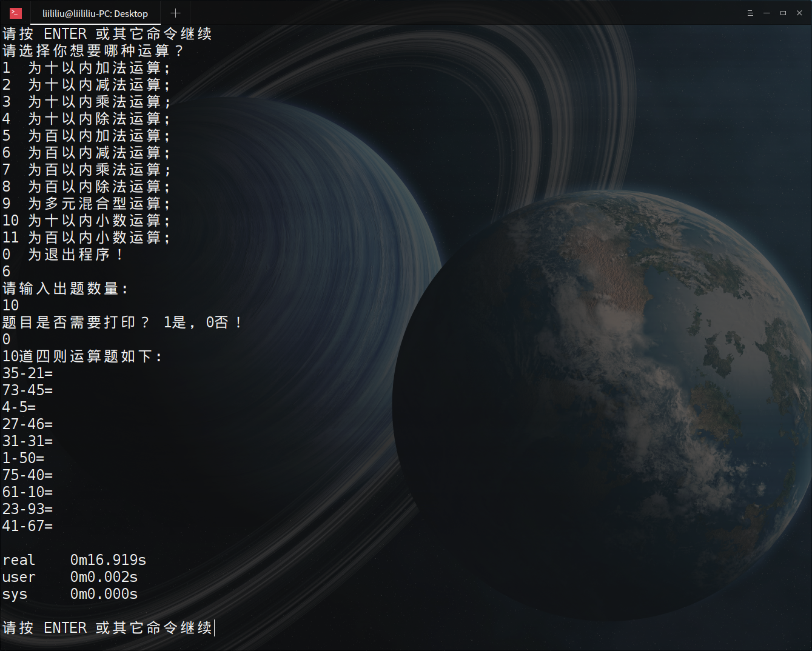Click the 'user 0m0.002s' timing line
This screenshot has height=651, width=812.
(x=70, y=577)
